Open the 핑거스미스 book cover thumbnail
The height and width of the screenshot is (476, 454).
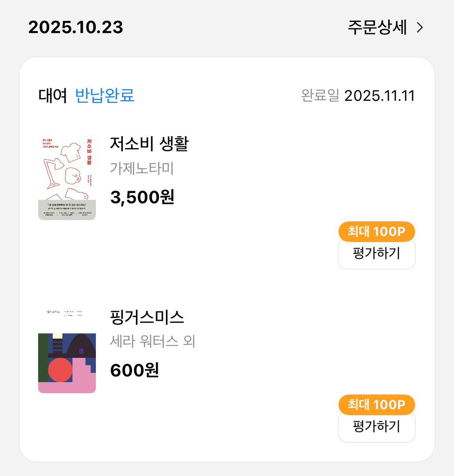point(67,351)
